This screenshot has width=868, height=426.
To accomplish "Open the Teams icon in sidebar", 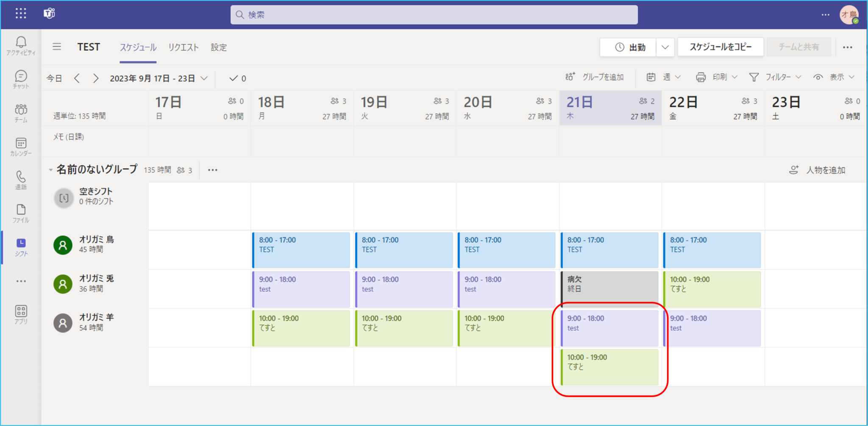I will coord(21,113).
